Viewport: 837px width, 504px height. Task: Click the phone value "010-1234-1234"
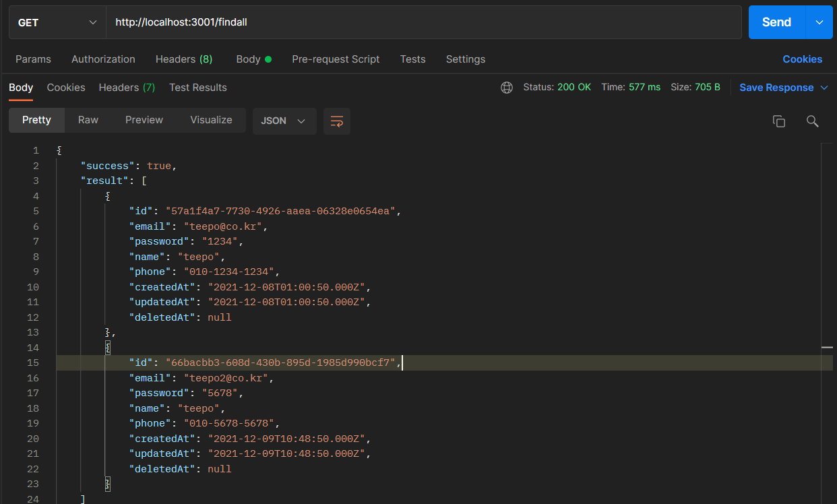tap(229, 272)
